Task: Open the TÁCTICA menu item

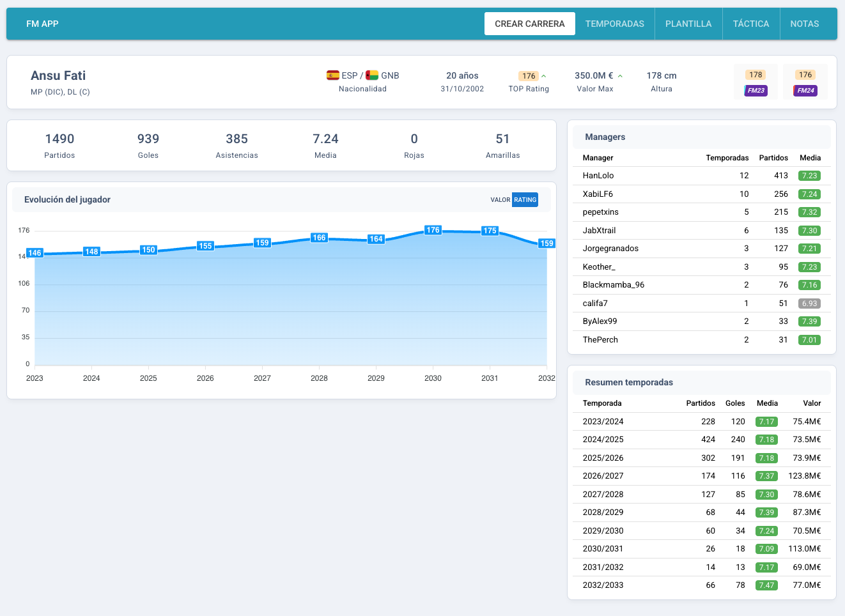Action: [x=751, y=24]
